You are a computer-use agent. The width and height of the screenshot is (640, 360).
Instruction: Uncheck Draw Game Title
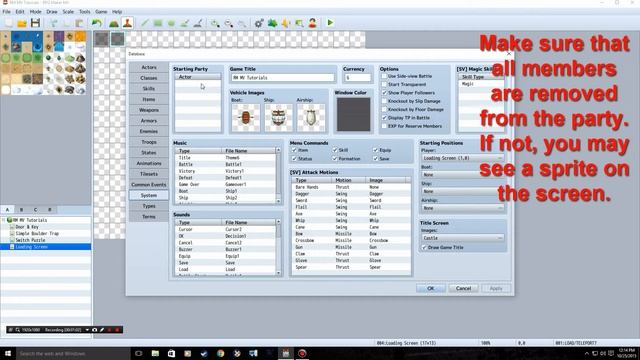(424, 247)
